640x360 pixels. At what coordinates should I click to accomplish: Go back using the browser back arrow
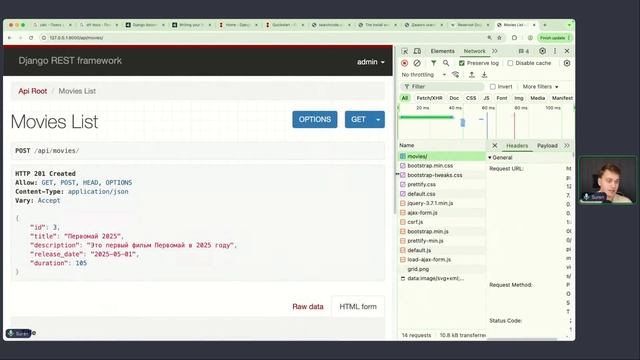coord(10,38)
